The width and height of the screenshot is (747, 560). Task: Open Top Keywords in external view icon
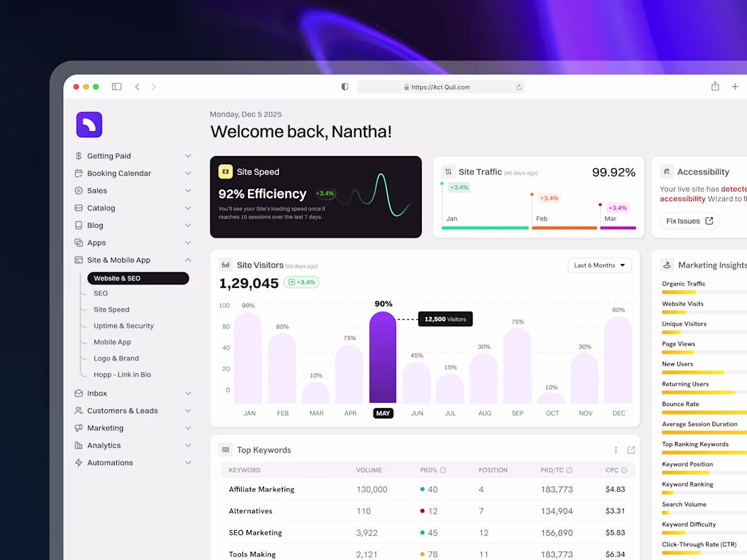[632, 450]
